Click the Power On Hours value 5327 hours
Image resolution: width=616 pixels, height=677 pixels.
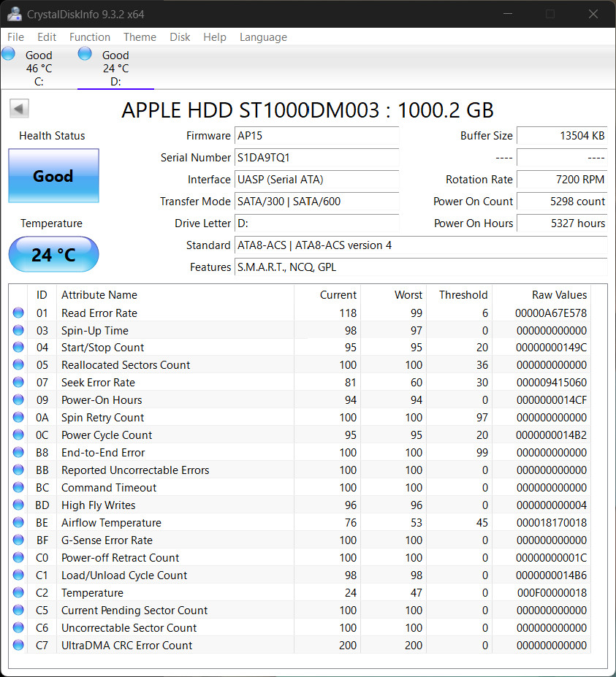[x=562, y=223]
